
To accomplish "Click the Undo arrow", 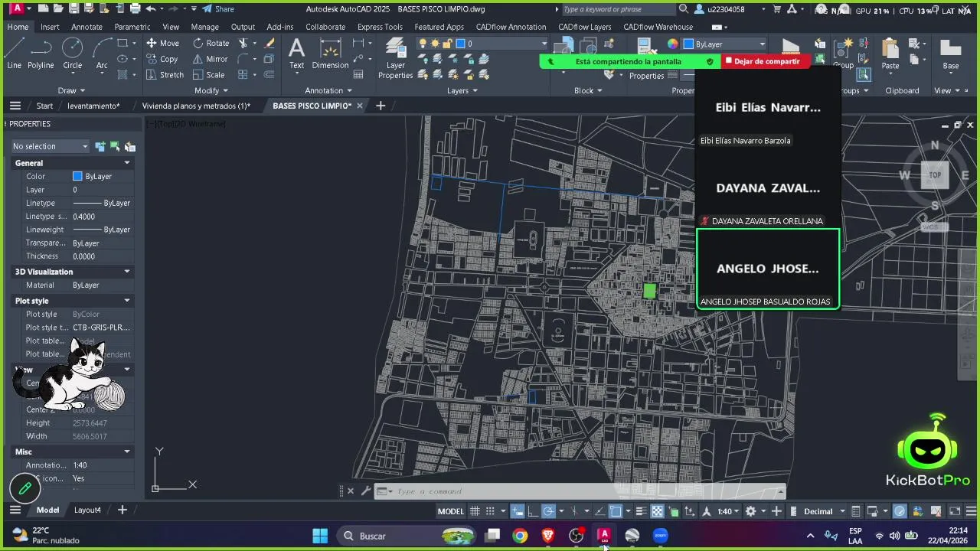I will click(151, 8).
